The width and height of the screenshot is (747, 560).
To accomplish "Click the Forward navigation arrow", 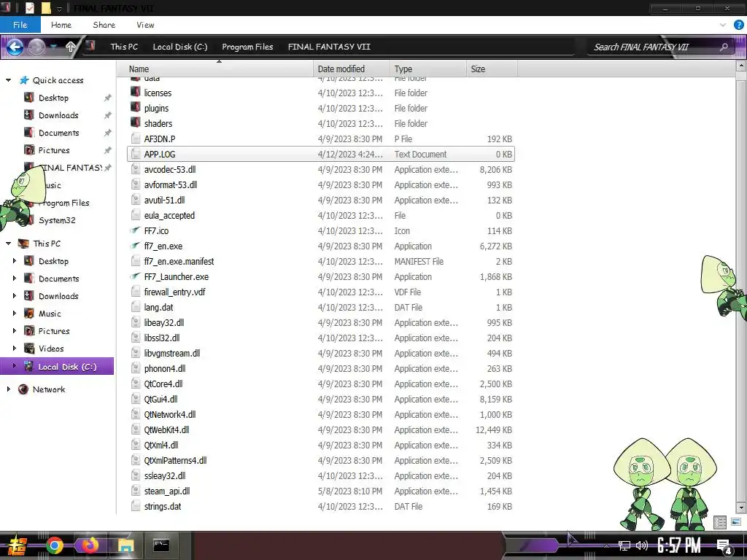I will pos(36,47).
